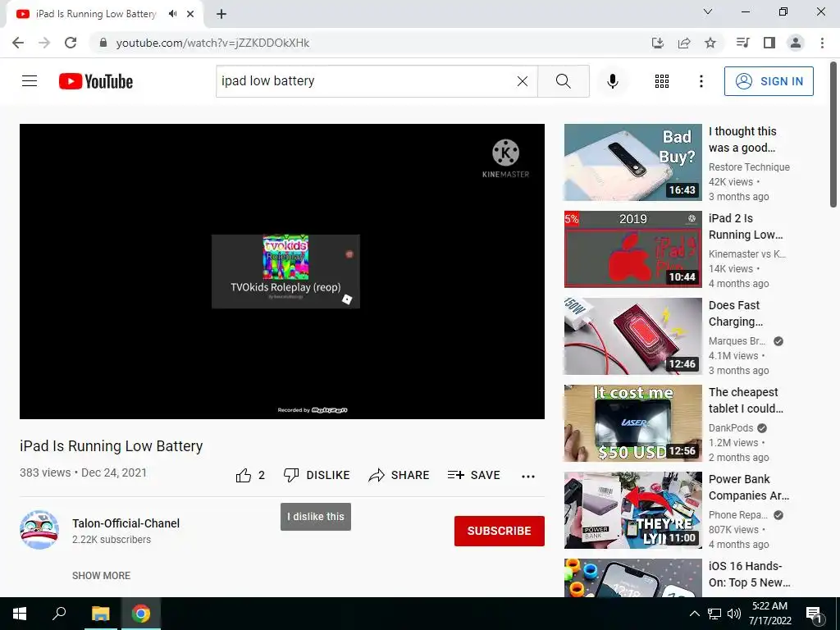Viewport: 840px width, 630px height.
Task: Start voice search with microphone
Action: [612, 81]
